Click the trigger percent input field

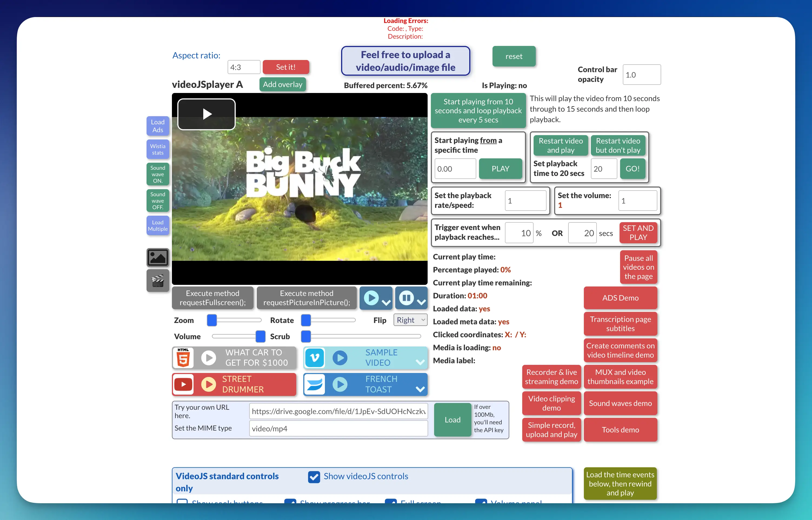tap(519, 233)
